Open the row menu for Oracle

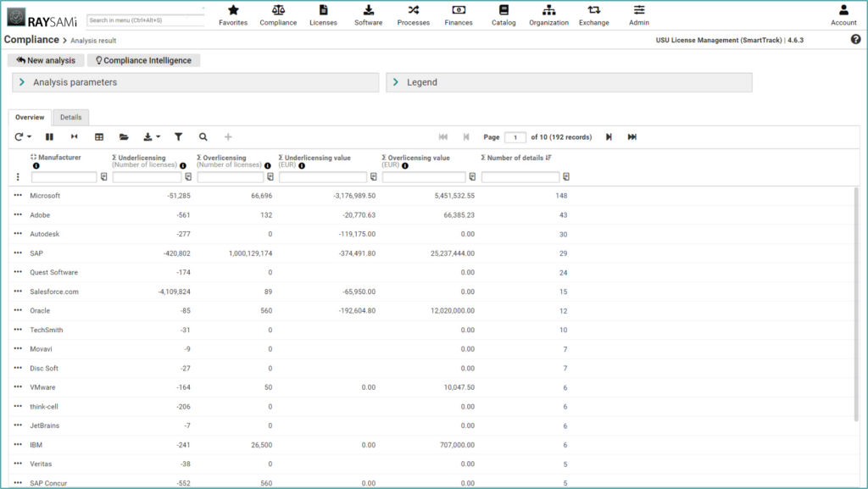(18, 310)
